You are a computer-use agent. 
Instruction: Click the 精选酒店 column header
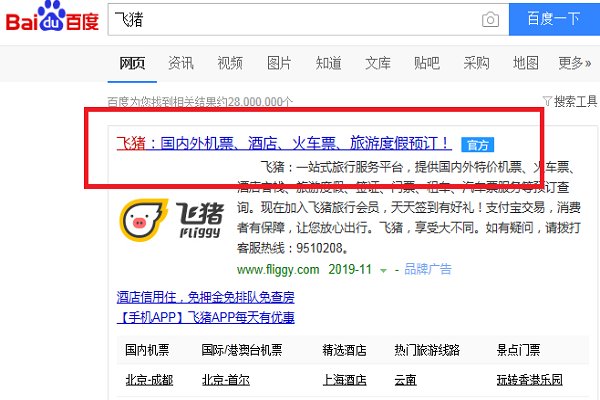[x=344, y=350]
